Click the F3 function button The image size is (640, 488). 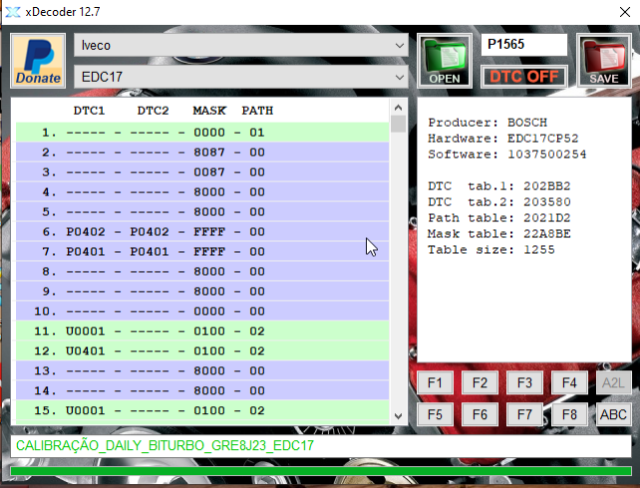tap(523, 382)
